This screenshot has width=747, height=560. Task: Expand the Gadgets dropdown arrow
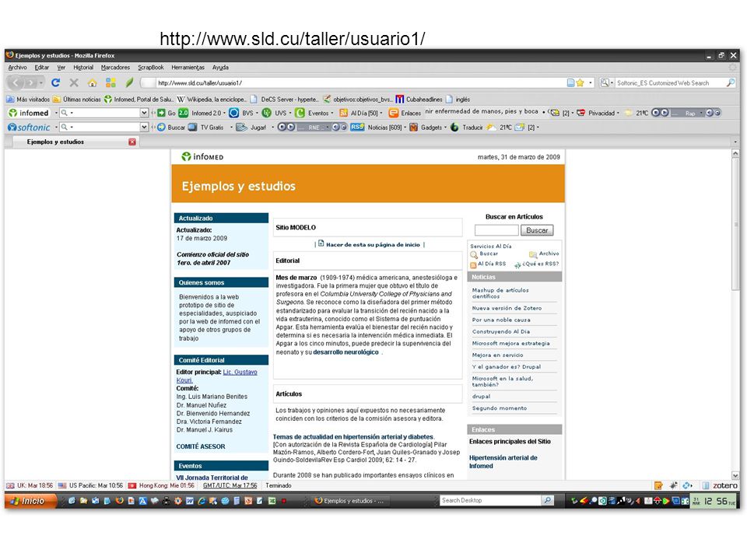[445, 127]
